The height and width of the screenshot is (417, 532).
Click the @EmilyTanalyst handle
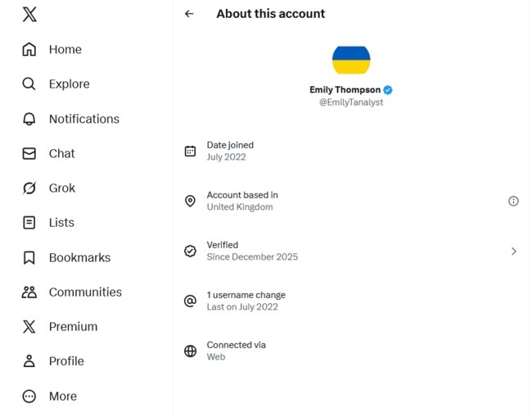point(351,102)
